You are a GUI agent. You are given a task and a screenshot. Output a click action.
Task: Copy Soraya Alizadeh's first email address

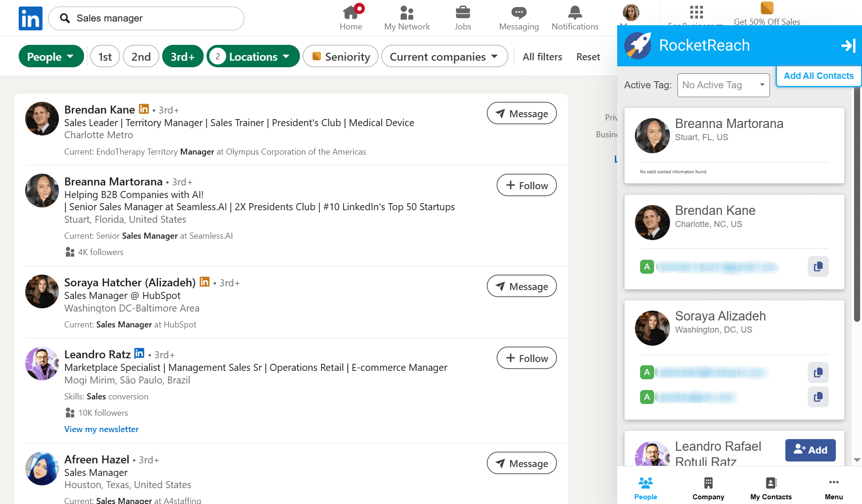tap(818, 373)
